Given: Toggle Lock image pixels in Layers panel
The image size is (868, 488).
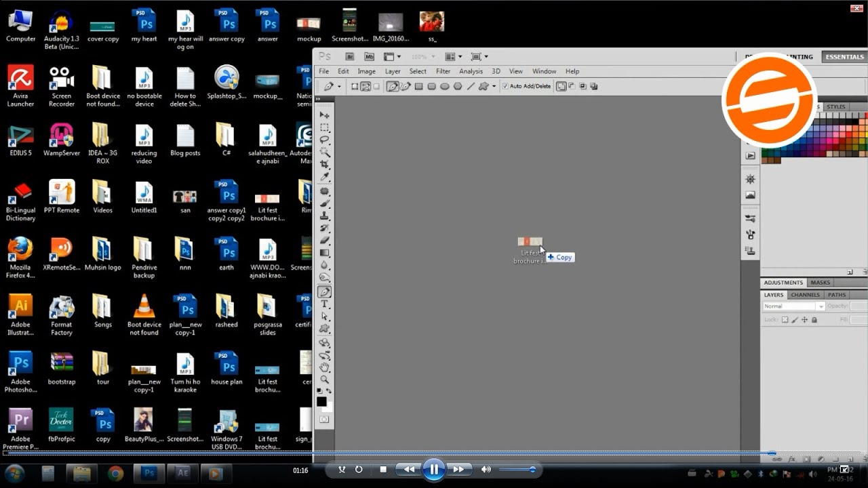Looking at the screenshot, I should click(795, 320).
